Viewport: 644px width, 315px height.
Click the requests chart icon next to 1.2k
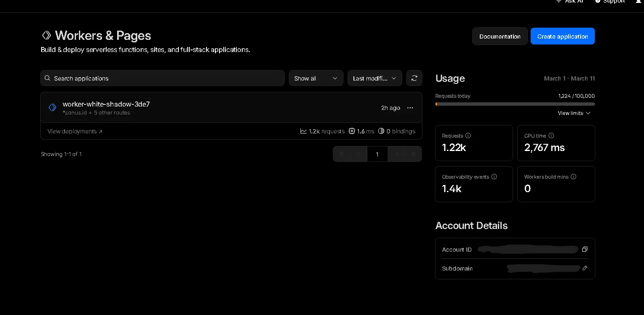tap(304, 131)
